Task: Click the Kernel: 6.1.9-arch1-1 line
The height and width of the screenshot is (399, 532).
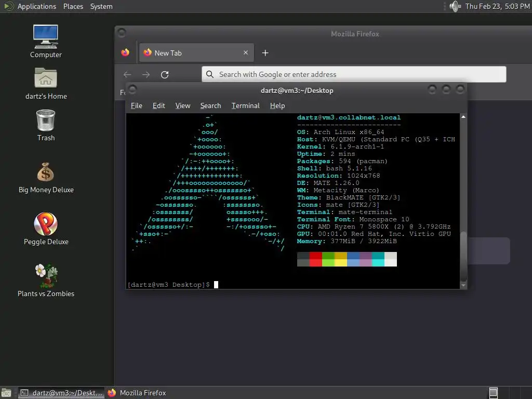Action: tap(340, 147)
